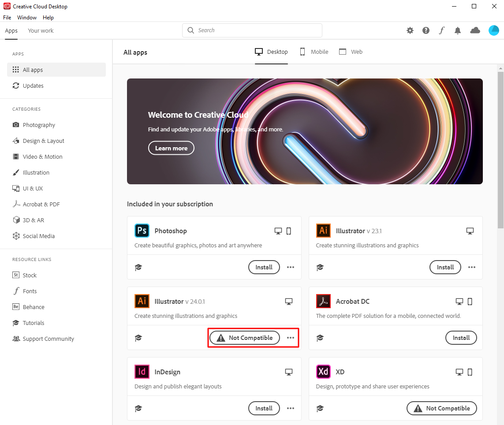The height and width of the screenshot is (425, 504).
Task: Open more options for Photoshop
Action: pyautogui.click(x=291, y=267)
